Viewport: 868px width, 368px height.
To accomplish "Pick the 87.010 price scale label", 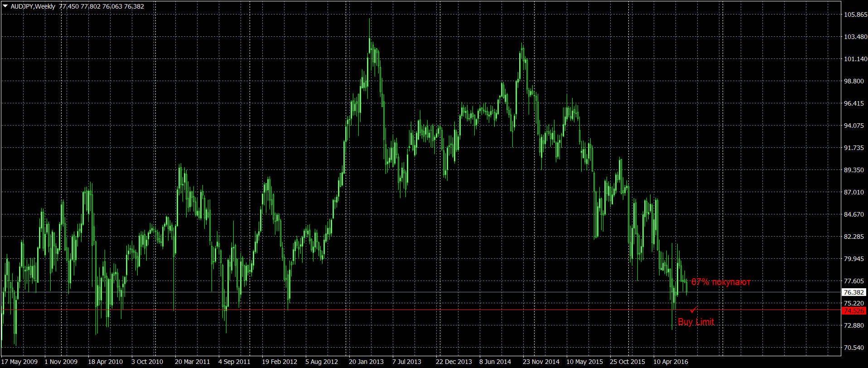I will (854, 192).
